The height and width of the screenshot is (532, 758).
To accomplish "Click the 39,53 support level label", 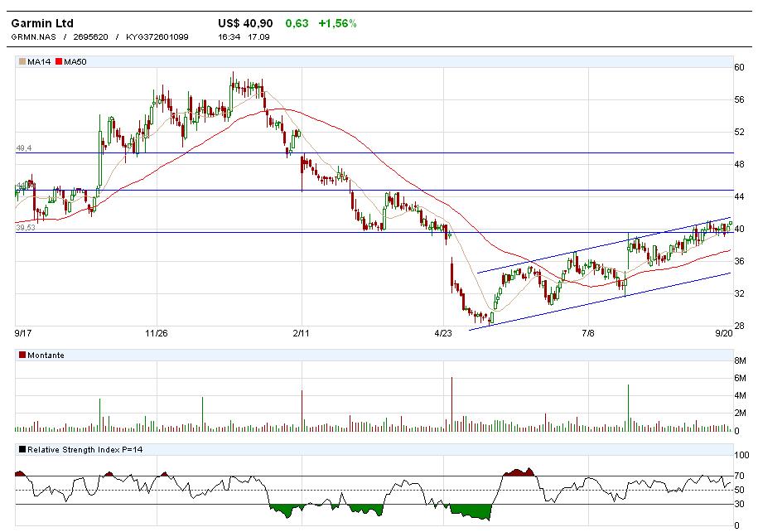I will tap(26, 227).
